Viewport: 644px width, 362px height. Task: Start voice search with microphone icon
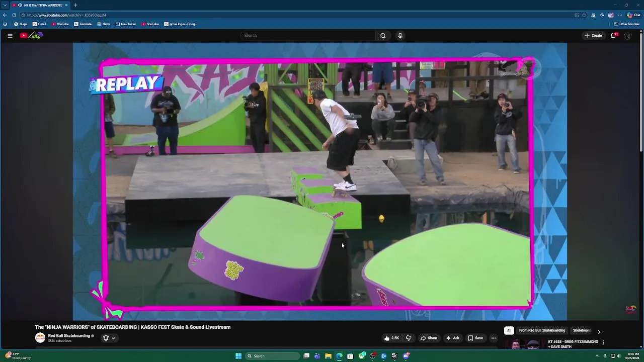[400, 36]
